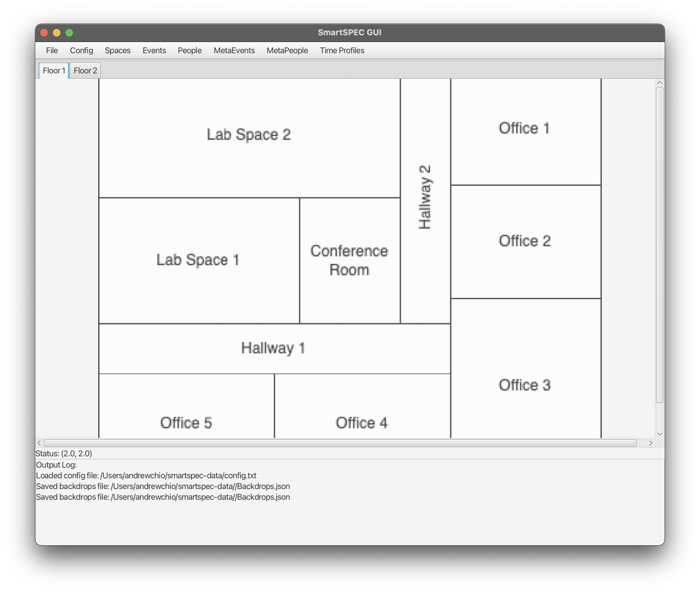Click the horizontal scrollbar right arrow
The image size is (700, 592).
click(650, 443)
